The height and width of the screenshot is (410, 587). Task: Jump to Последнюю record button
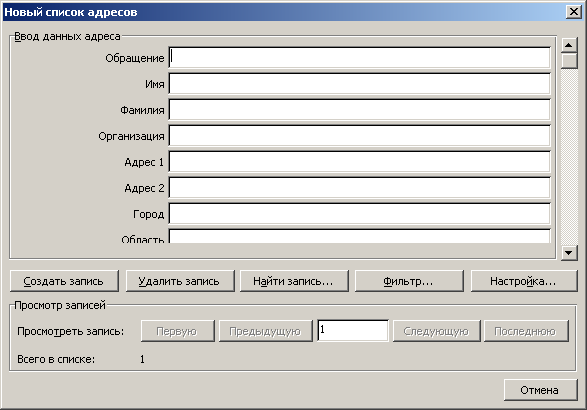pyautogui.click(x=526, y=331)
